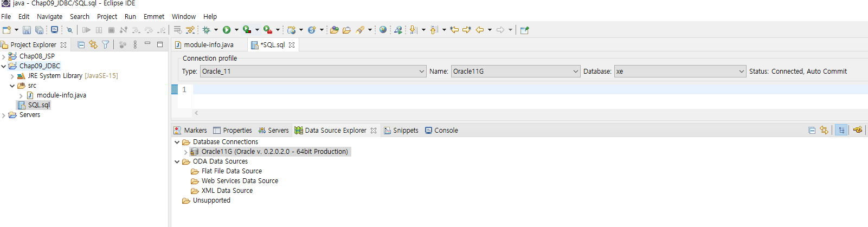Select the Flat File Data Source item
Image resolution: width=868 pixels, height=227 pixels.
pyautogui.click(x=232, y=171)
